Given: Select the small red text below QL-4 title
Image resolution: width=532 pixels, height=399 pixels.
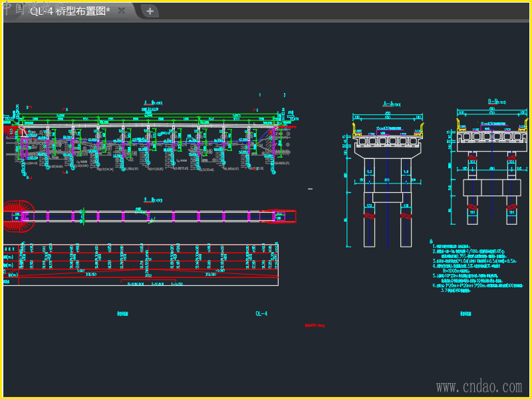Looking at the screenshot, I should click(315, 326).
